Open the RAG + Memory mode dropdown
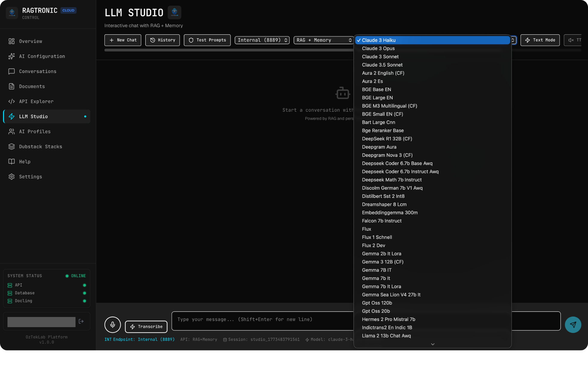 (324, 40)
